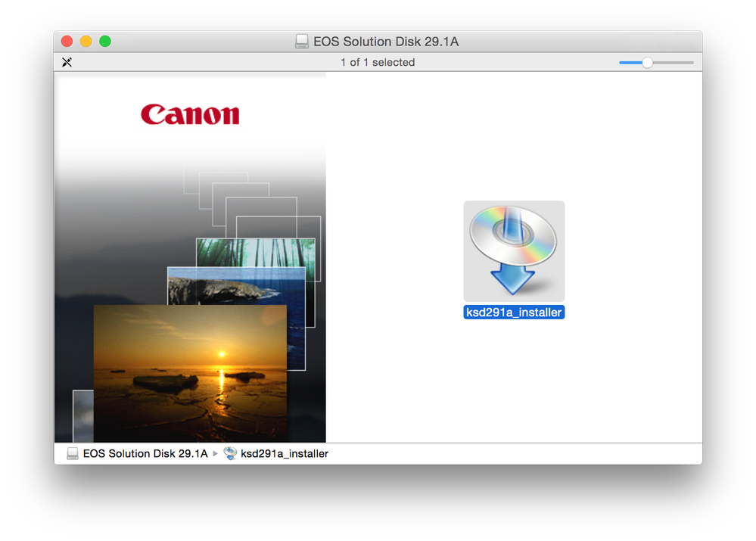Click the red Canon logo
Image resolution: width=756 pixels, height=541 pixels.
[x=190, y=114]
